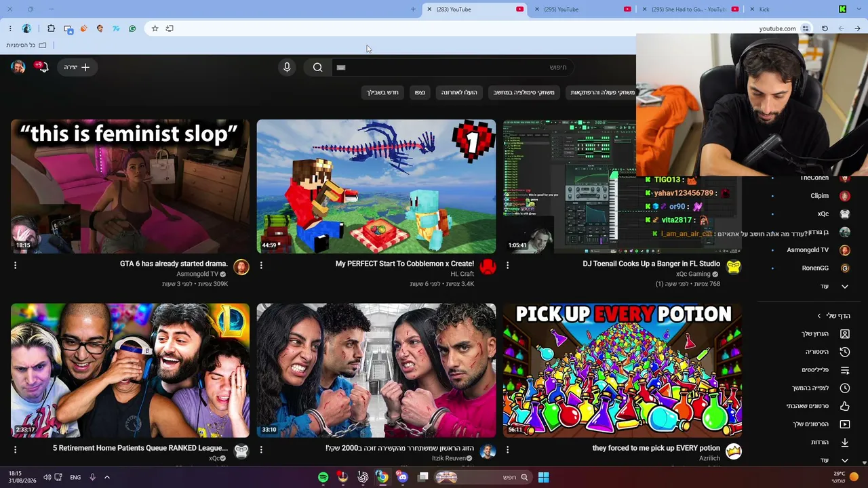This screenshot has height=488, width=868.
Task: Open History in the sidebar
Action: [x=825, y=352]
